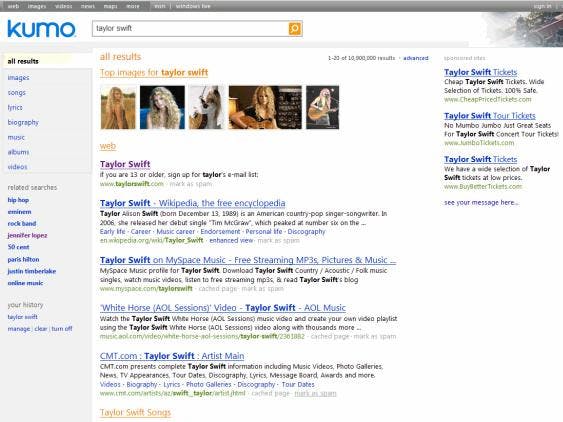Clear your search history

coord(41,329)
